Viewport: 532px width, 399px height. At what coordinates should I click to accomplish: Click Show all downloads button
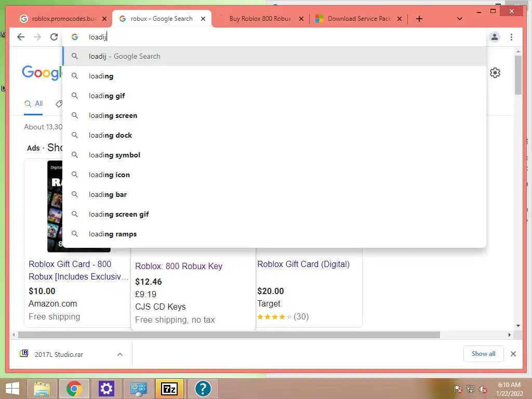click(x=484, y=354)
